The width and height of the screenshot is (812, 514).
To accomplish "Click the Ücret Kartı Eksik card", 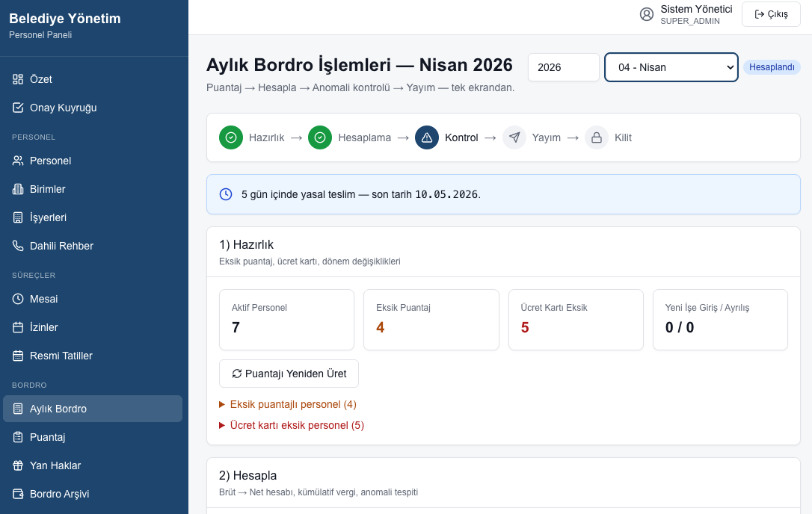I will point(576,319).
